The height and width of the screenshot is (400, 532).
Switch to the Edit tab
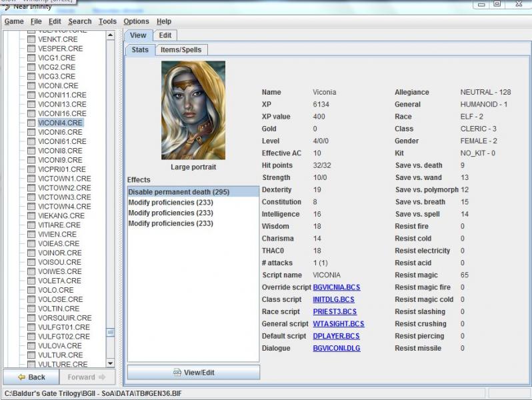coord(165,35)
